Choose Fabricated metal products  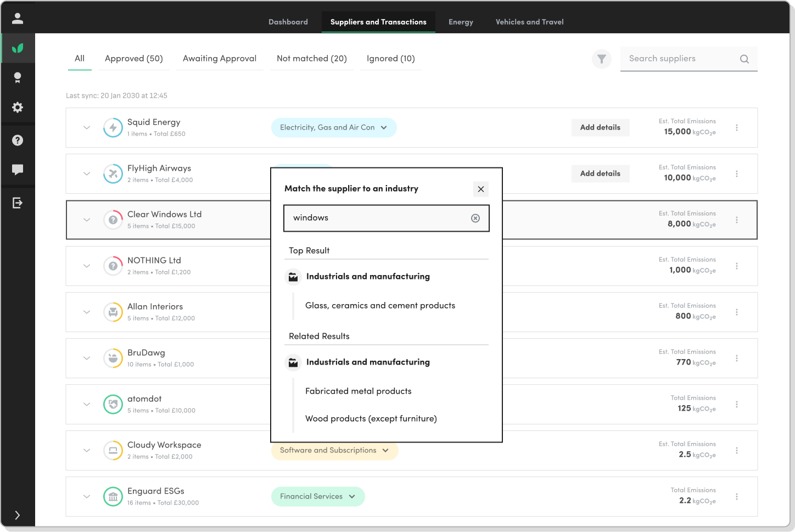pos(359,391)
